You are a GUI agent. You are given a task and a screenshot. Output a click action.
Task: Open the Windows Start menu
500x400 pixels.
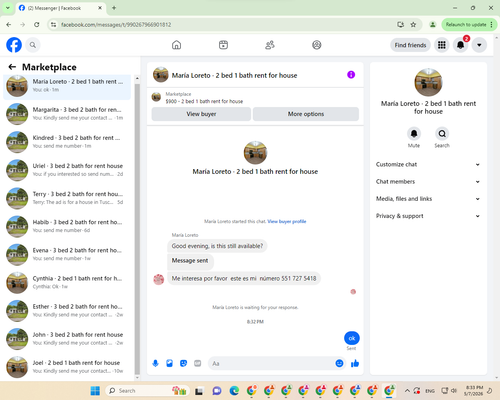[x=95, y=391]
